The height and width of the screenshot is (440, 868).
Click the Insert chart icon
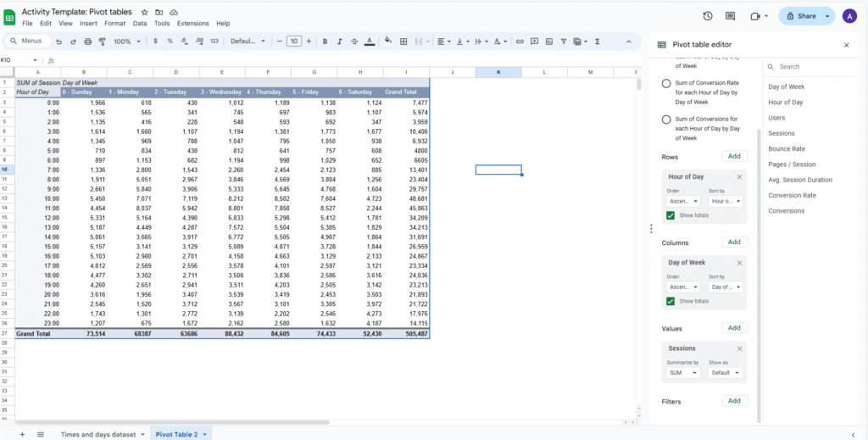point(548,41)
